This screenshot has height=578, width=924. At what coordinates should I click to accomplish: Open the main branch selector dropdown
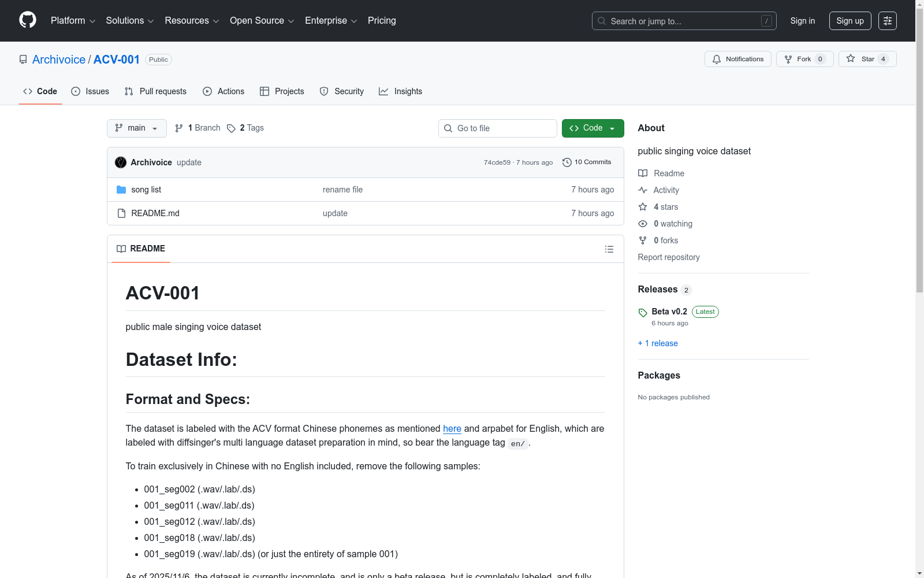pyautogui.click(x=137, y=128)
